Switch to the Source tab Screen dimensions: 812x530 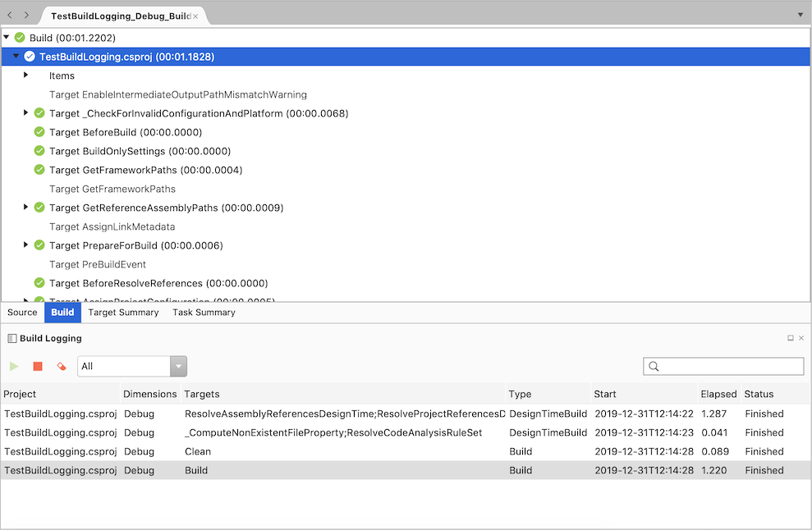pos(22,312)
